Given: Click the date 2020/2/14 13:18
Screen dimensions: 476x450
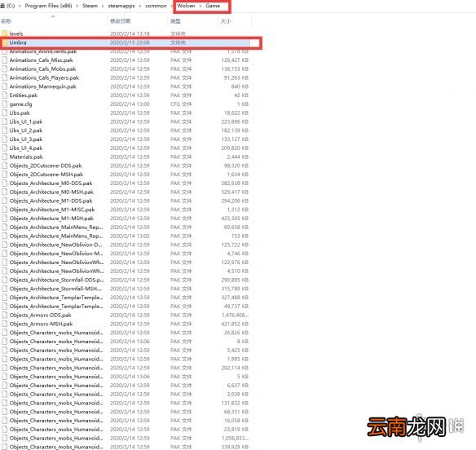Looking at the screenshot, I should (130, 33).
